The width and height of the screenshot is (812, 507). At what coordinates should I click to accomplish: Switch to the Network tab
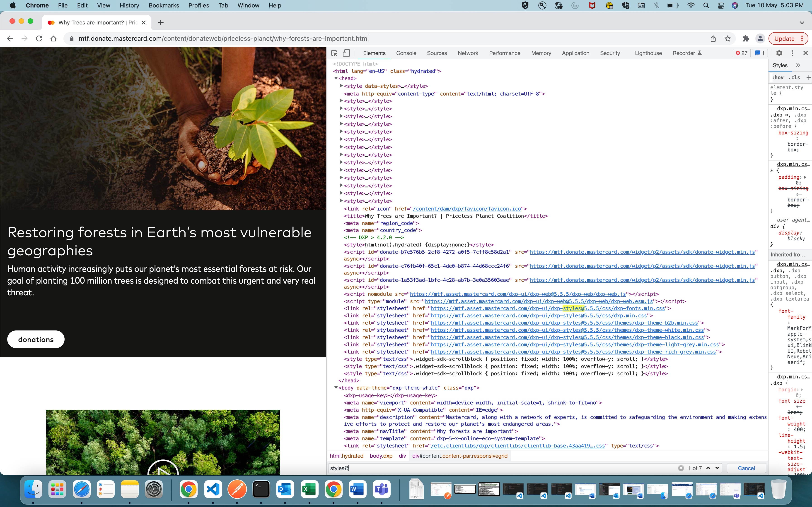coord(468,53)
